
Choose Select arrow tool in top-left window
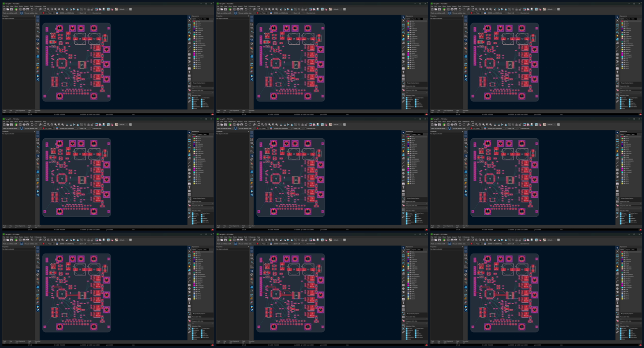pyautogui.click(x=189, y=17)
